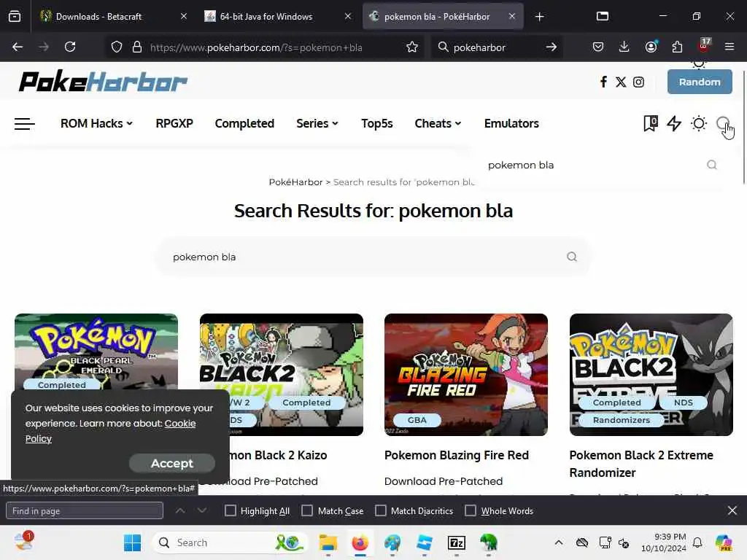
Task: Open Pokemon Blazing Fire Red title
Action: click(x=457, y=455)
